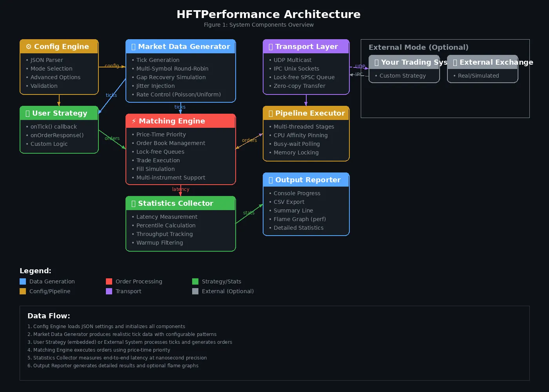Pick the purple Transport legend swatch
The height and width of the screenshot is (392, 549).
(x=109, y=291)
